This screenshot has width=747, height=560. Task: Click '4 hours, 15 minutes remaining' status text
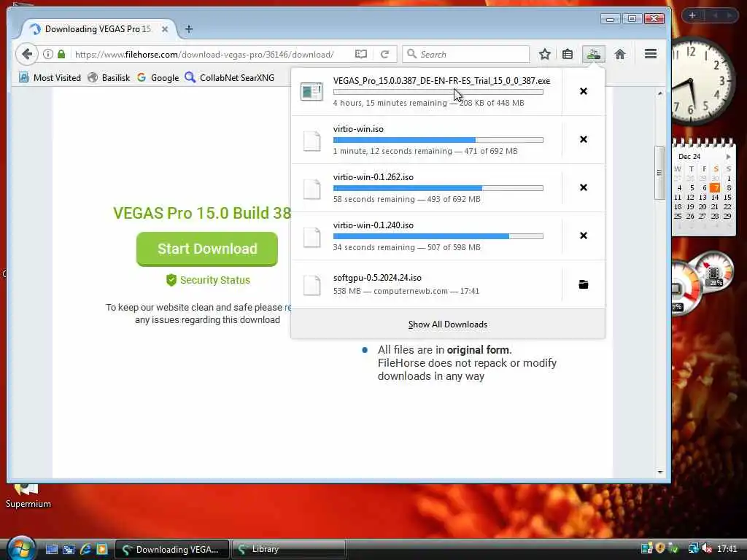point(390,103)
